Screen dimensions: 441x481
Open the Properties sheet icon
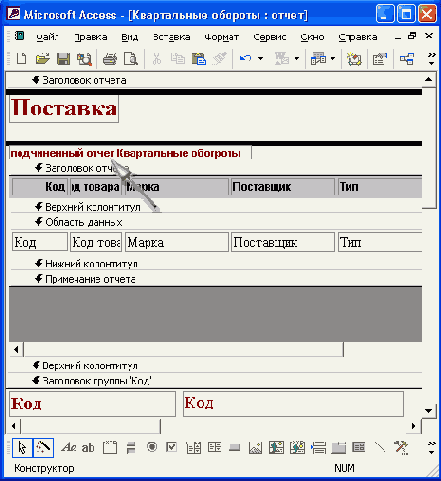point(379,59)
